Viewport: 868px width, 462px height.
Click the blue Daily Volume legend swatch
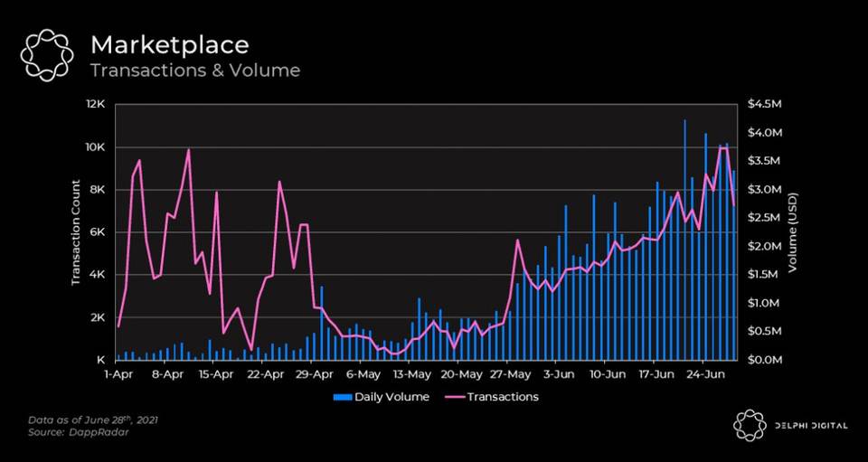pyautogui.click(x=342, y=397)
